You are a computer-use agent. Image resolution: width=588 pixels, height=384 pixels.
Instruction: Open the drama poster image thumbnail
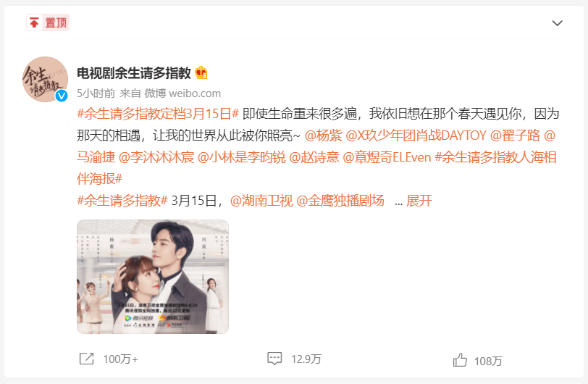pyautogui.click(x=153, y=277)
